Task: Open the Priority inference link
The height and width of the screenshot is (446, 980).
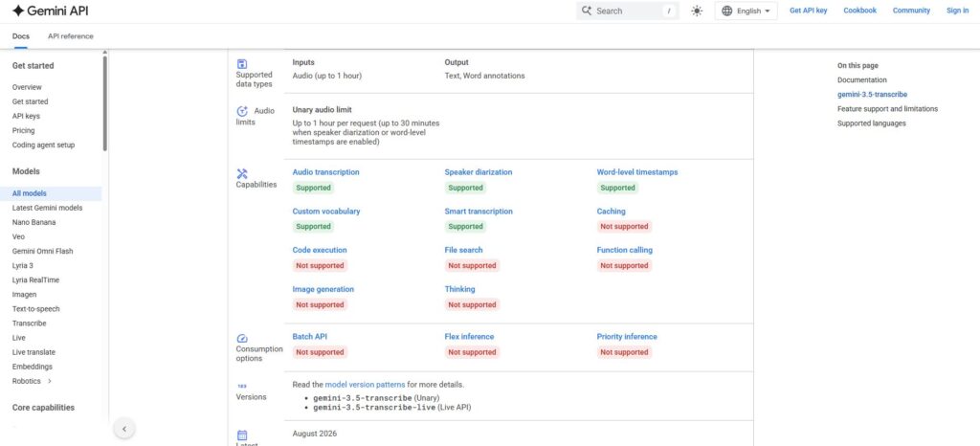Action: coord(627,337)
